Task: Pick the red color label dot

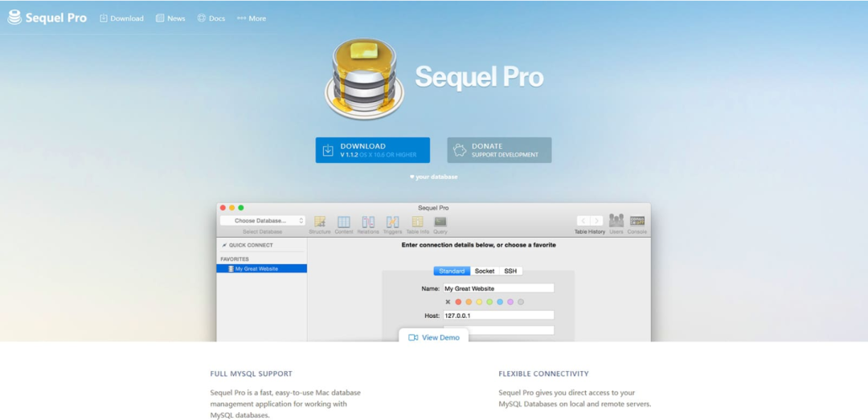Action: (458, 302)
